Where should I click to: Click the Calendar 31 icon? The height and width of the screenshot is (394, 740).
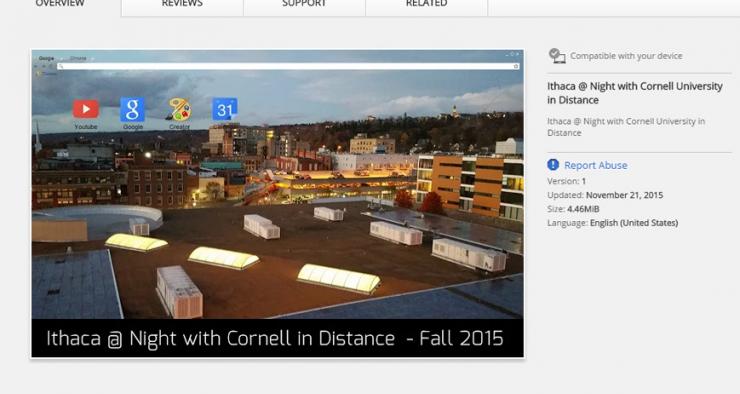(x=225, y=109)
